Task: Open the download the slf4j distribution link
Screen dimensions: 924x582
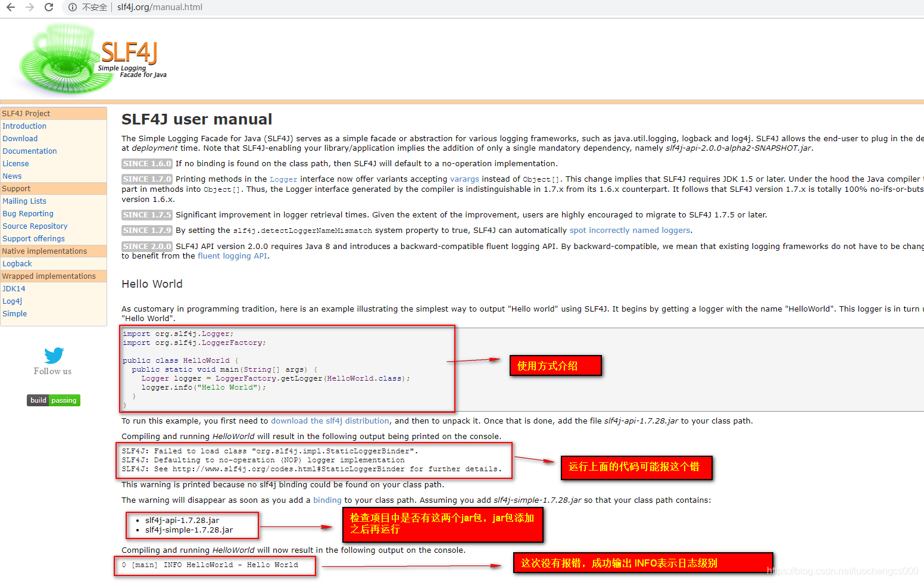Action: (x=330, y=421)
